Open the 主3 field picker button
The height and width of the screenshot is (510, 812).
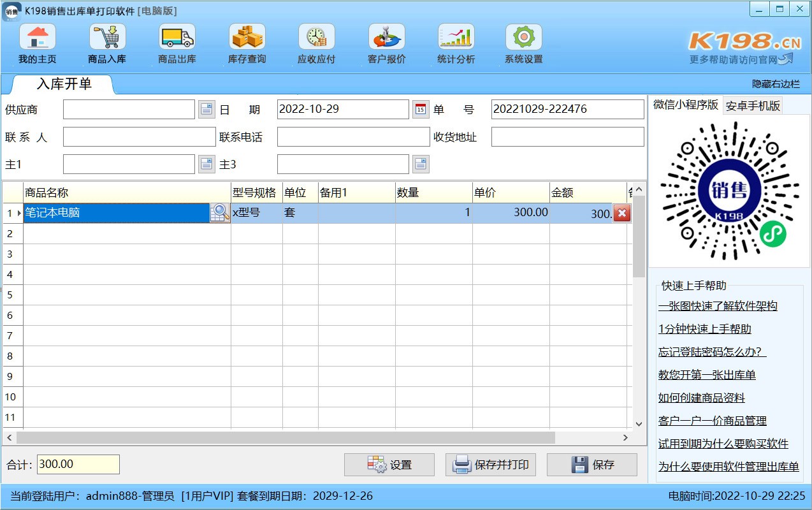(421, 164)
